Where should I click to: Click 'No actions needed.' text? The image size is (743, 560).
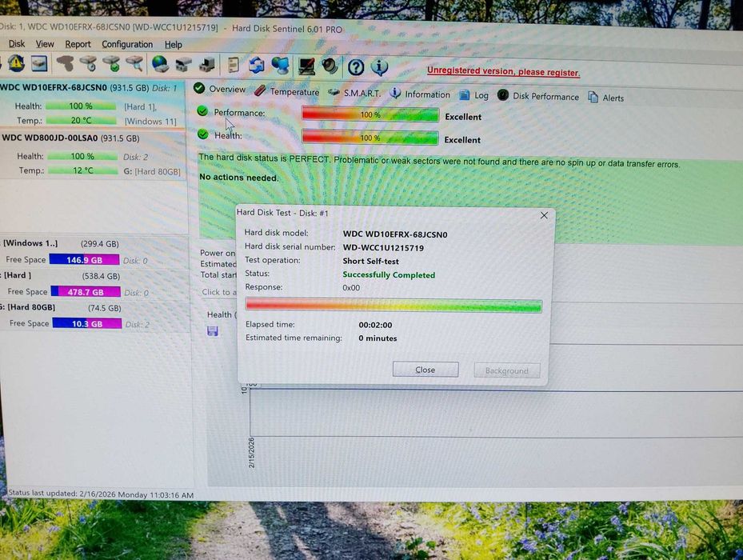click(x=239, y=178)
